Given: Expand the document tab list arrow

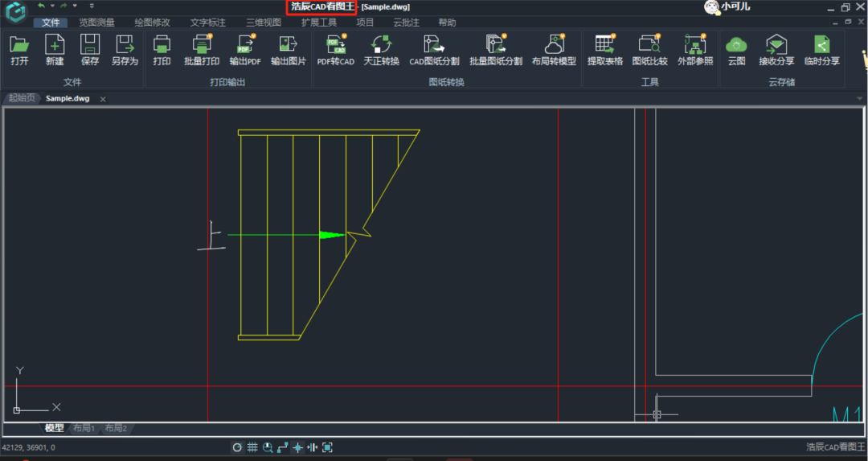Looking at the screenshot, I should [860, 98].
